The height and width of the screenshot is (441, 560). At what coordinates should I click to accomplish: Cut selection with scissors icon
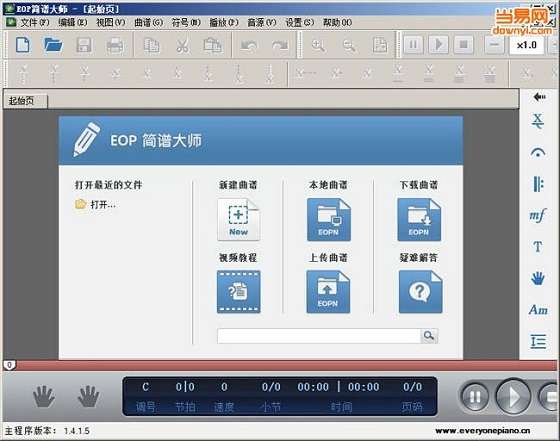[x=182, y=45]
